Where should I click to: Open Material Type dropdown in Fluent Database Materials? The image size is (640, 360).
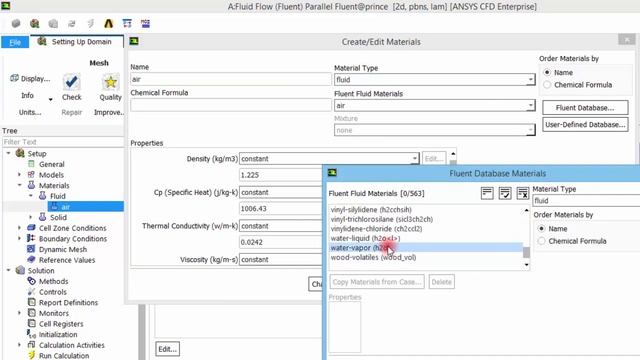[586, 200]
